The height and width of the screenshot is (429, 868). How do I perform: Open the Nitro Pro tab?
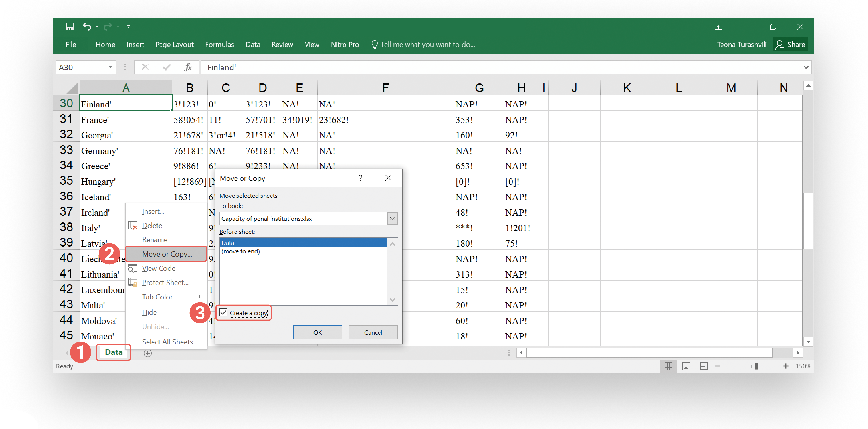(345, 45)
